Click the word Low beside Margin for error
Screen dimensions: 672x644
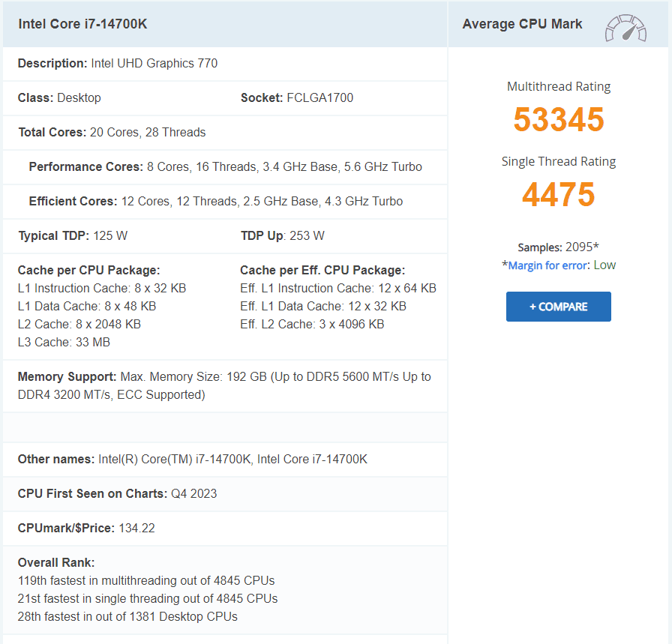click(x=604, y=265)
